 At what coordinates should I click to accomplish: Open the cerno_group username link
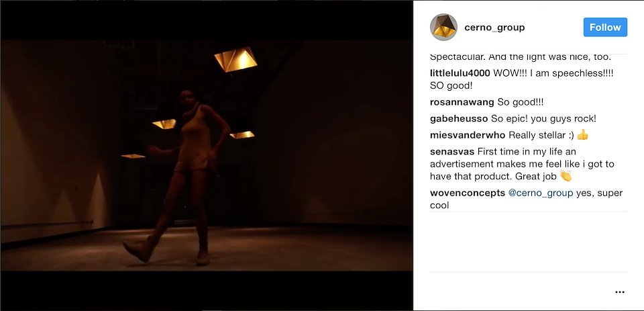click(x=494, y=28)
